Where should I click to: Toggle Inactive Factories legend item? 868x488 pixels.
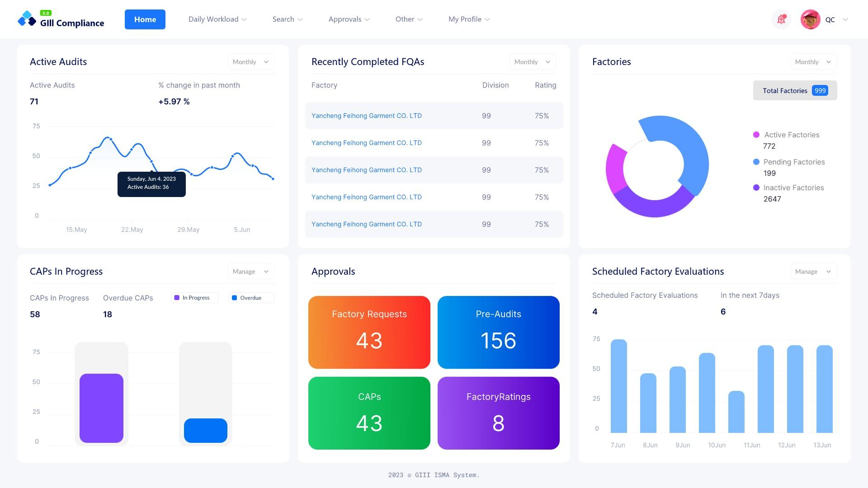[788, 188]
